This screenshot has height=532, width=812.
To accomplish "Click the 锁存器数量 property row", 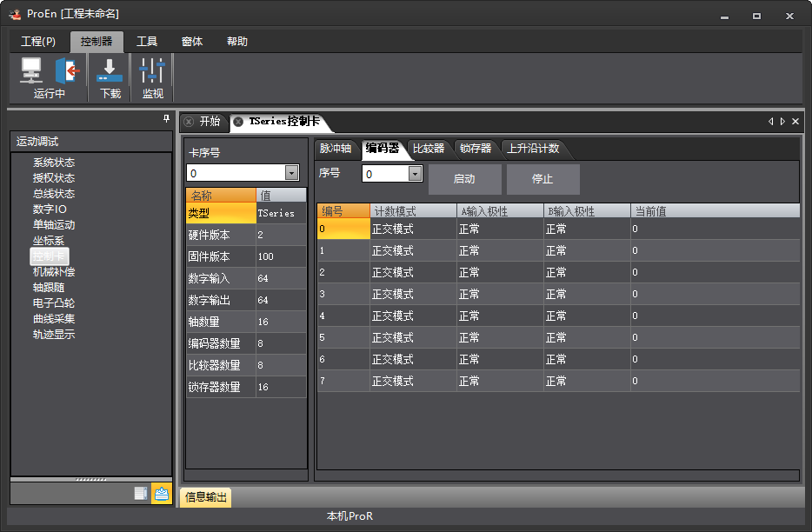I will [246, 387].
